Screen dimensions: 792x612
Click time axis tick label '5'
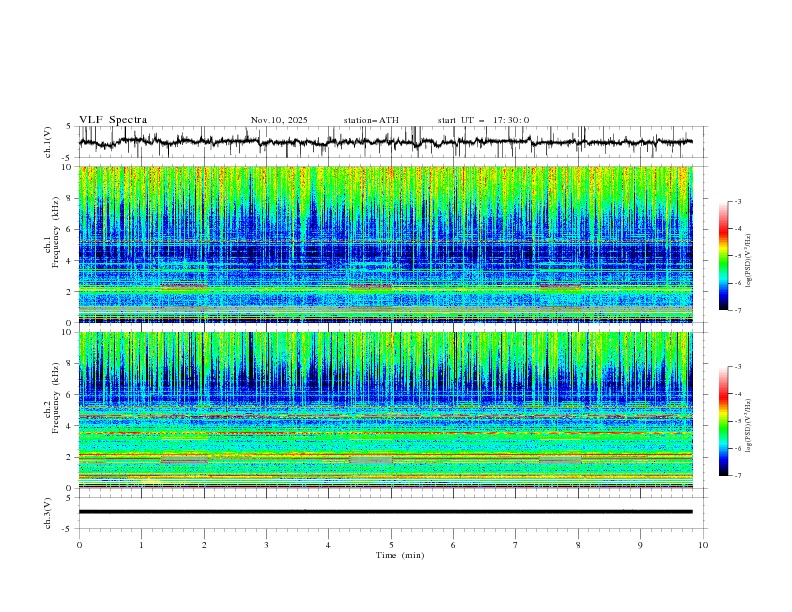pyautogui.click(x=391, y=545)
